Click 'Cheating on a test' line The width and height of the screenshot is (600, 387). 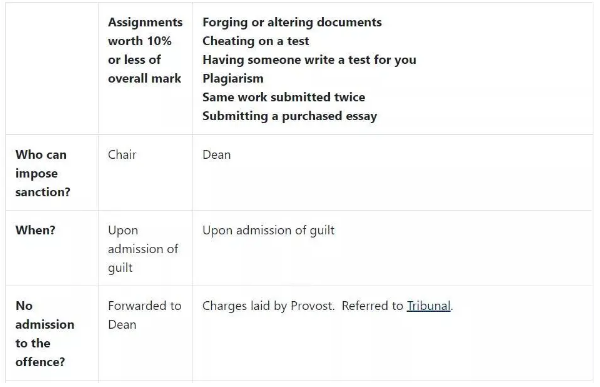click(x=256, y=41)
